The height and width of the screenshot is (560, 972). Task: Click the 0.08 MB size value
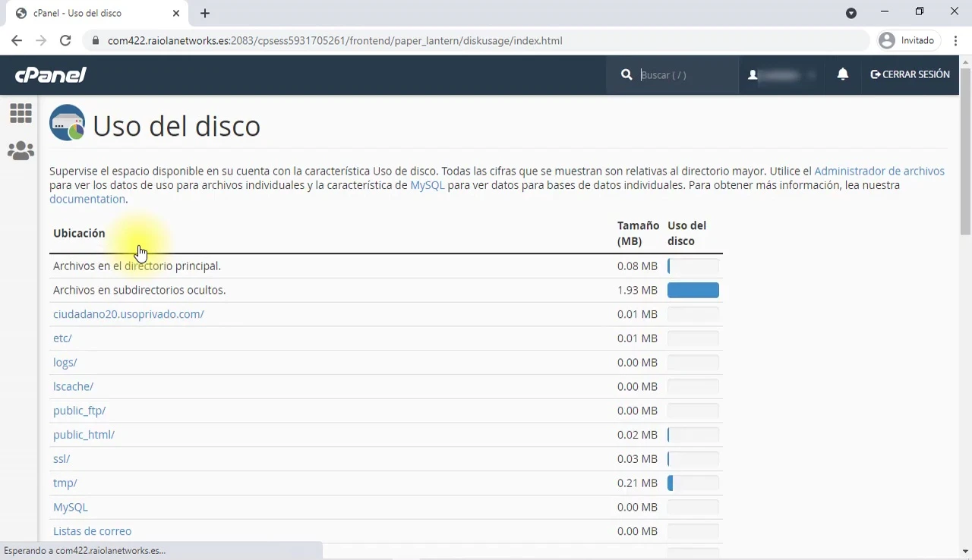(x=637, y=266)
